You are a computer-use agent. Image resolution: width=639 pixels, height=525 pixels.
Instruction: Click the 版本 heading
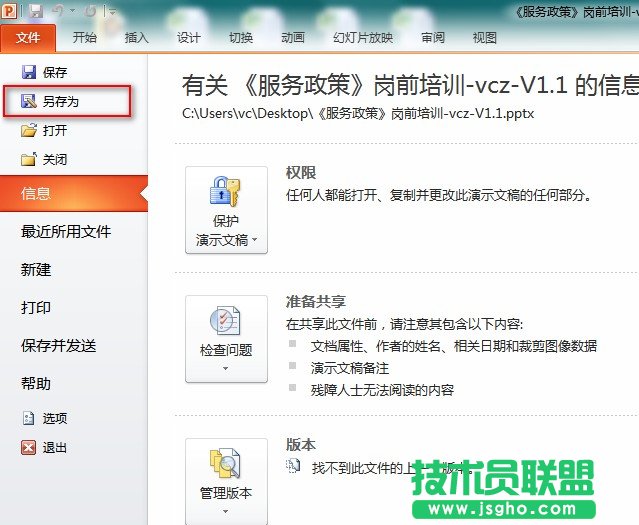pos(301,445)
